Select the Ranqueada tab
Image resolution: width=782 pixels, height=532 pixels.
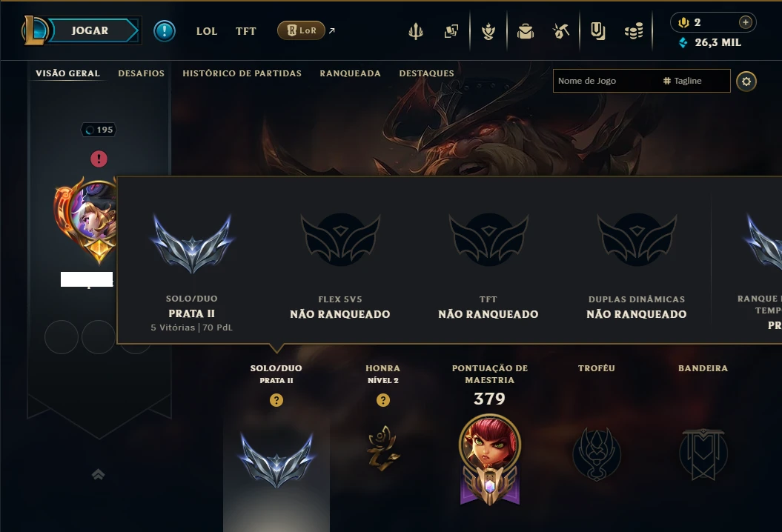[x=350, y=73]
